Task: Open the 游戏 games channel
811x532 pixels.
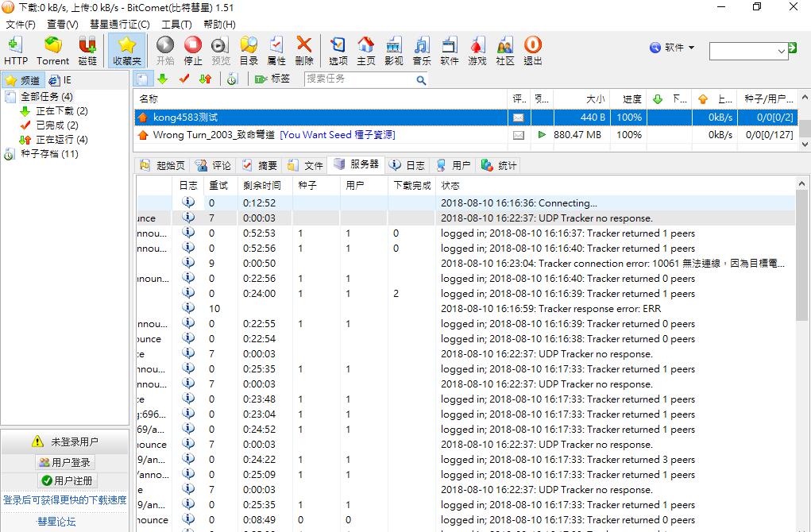Action: 477,51
